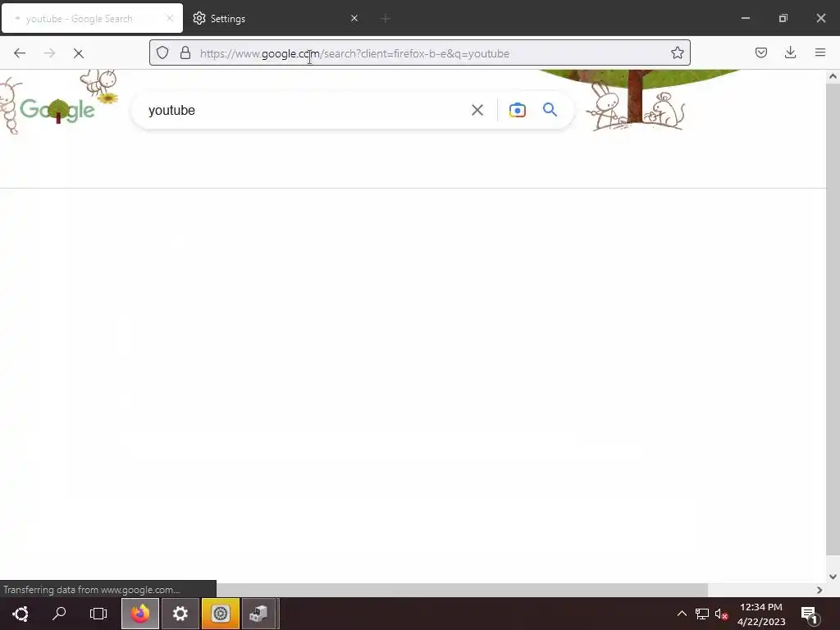The height and width of the screenshot is (630, 840).
Task: Click the yellow taskbar application icon
Action: tap(220, 614)
